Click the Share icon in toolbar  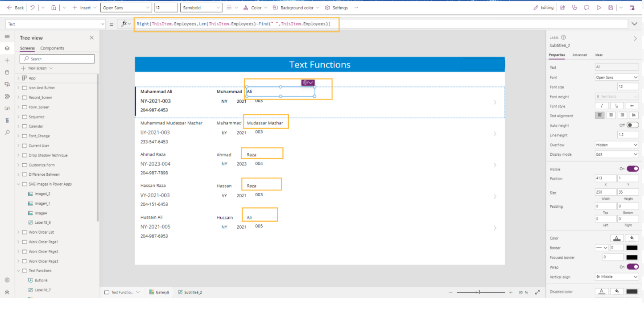click(x=562, y=8)
